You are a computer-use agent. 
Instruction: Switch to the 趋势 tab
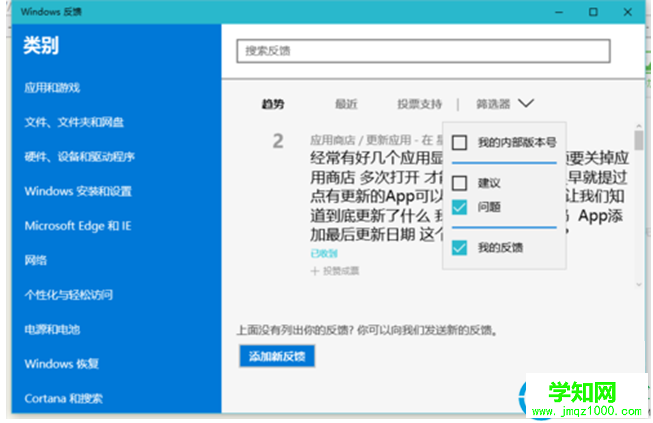(x=273, y=104)
